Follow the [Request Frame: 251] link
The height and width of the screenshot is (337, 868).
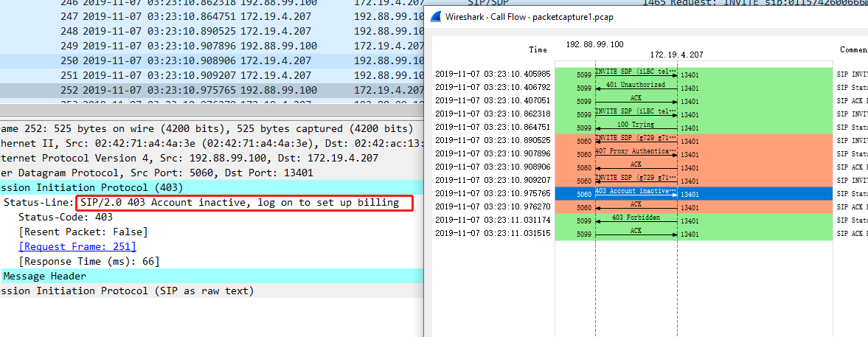pyautogui.click(x=77, y=246)
